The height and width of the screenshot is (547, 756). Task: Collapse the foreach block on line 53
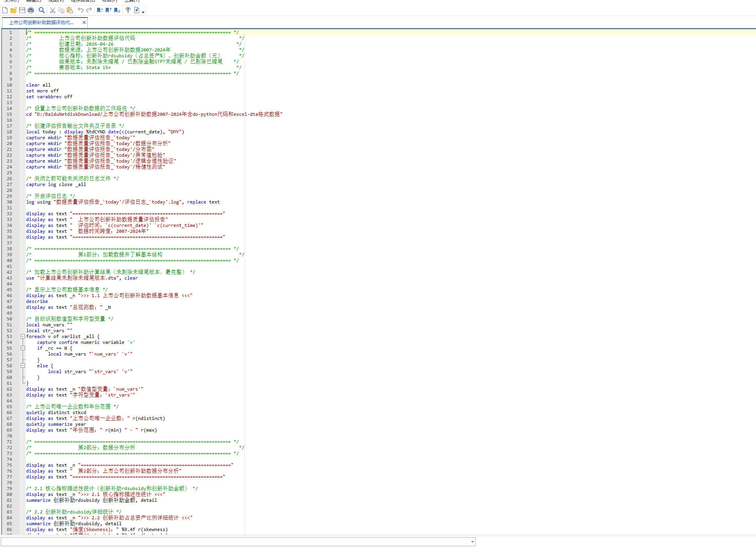tap(23, 336)
